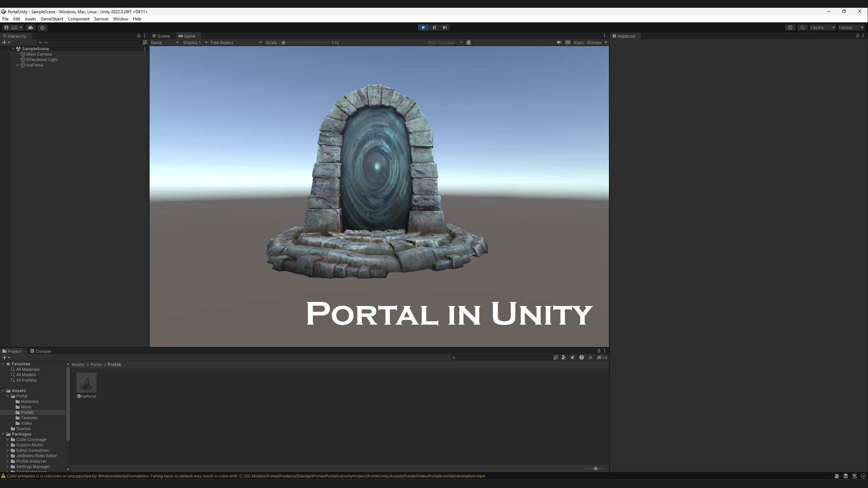868x488 pixels.
Task: Open the Layout dropdown
Action: (851, 27)
